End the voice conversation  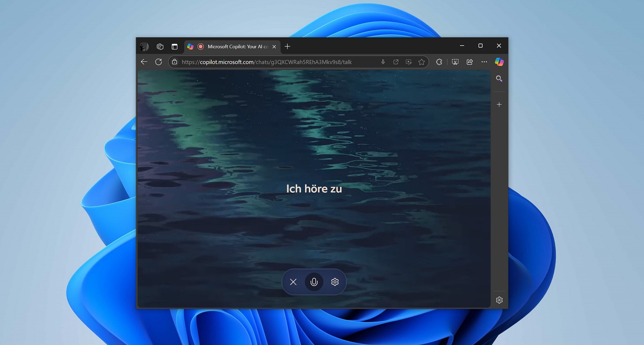click(293, 282)
